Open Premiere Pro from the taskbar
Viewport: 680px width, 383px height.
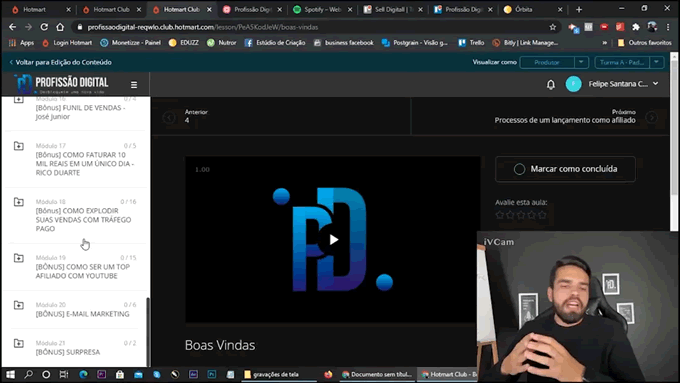[x=101, y=374]
